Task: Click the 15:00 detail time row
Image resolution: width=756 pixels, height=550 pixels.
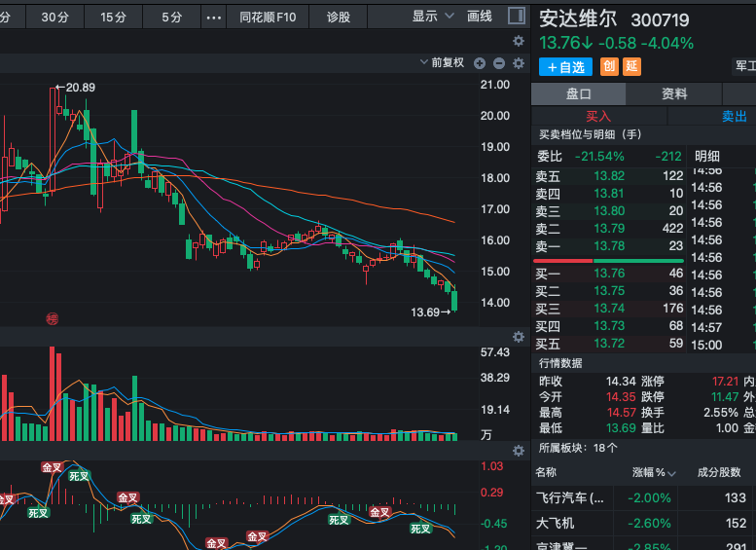Action: (x=706, y=345)
